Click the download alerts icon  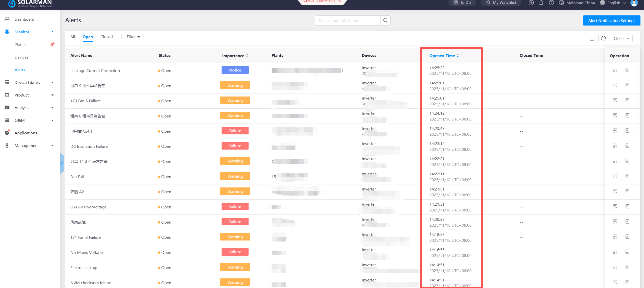pyautogui.click(x=592, y=38)
